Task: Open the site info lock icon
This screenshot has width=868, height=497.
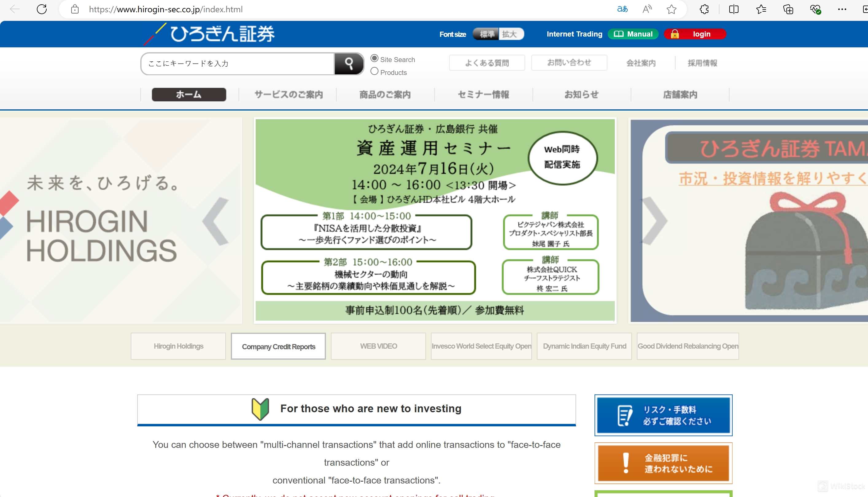Action: (x=75, y=9)
